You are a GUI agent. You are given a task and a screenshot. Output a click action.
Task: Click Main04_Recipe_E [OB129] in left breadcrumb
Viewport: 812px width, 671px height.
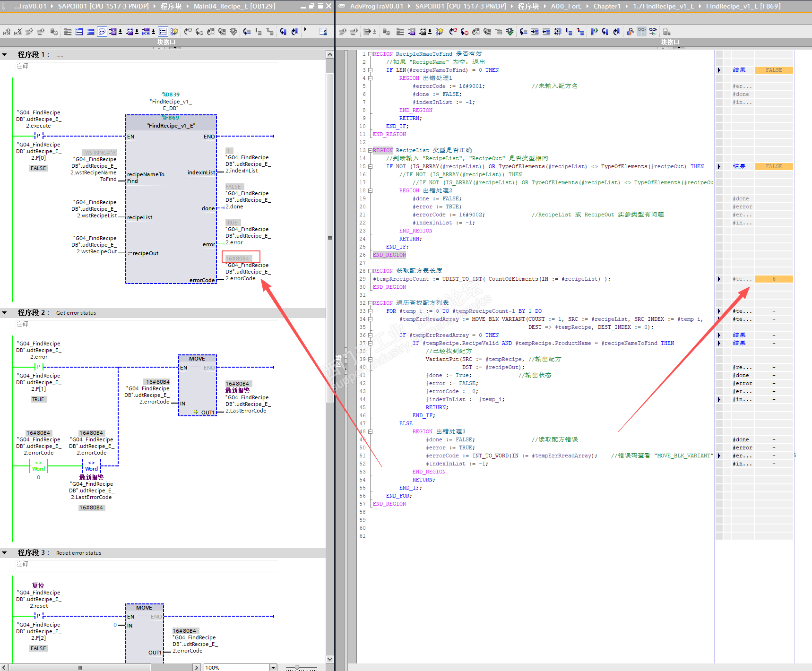coord(234,6)
